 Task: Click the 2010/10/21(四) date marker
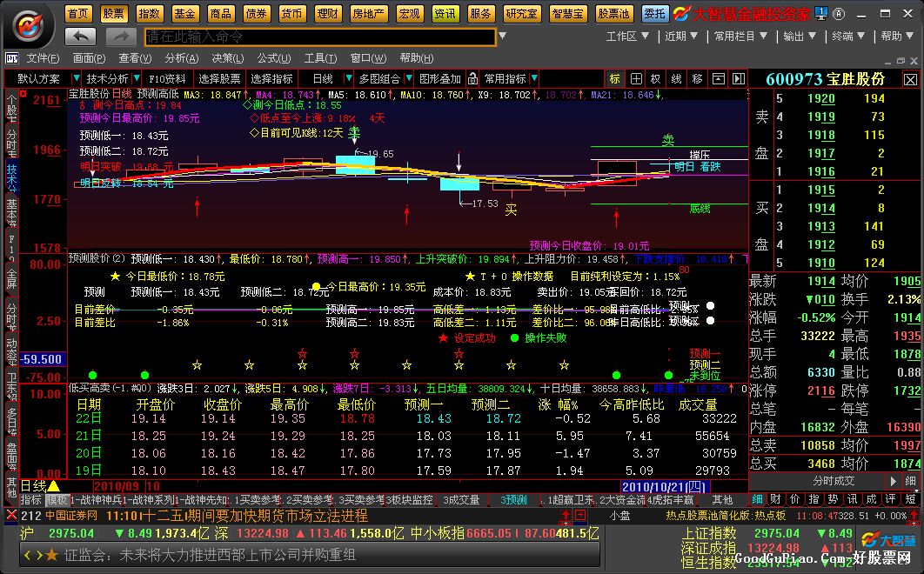click(666, 487)
